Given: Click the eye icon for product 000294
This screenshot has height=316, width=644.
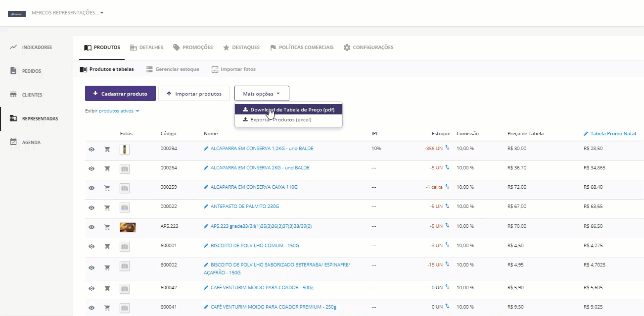Looking at the screenshot, I should click(92, 149).
